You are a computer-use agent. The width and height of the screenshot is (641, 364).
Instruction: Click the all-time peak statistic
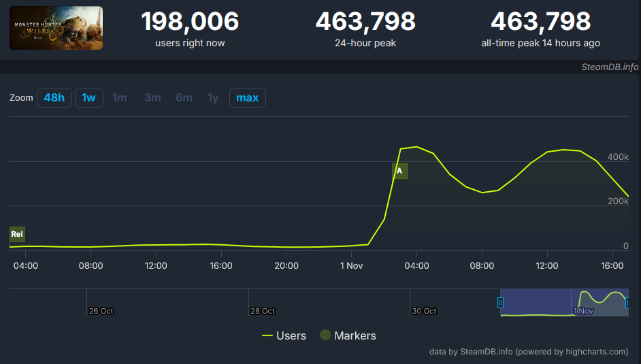click(540, 28)
